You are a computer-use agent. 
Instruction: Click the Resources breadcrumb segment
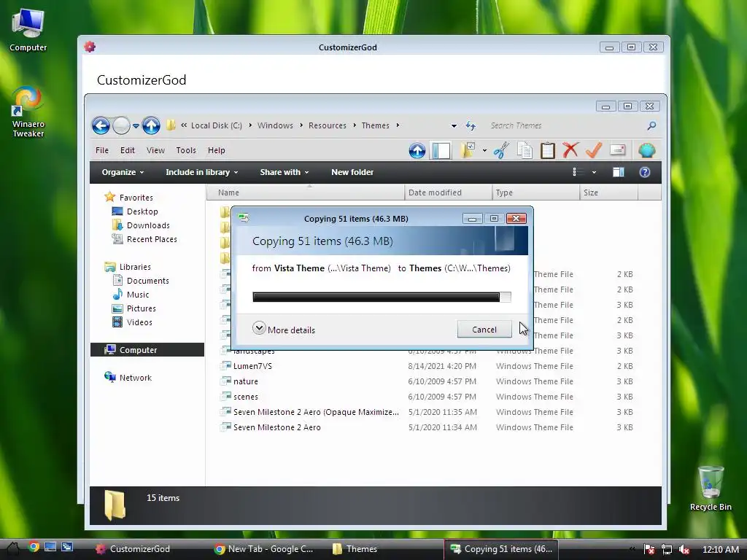point(328,125)
